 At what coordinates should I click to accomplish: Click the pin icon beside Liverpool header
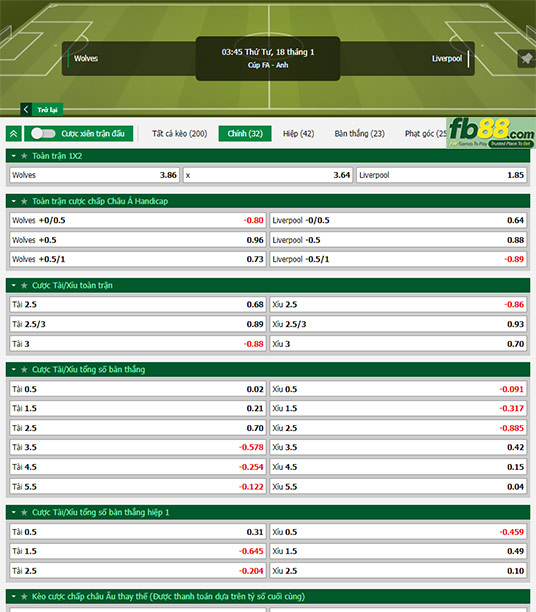(526, 59)
